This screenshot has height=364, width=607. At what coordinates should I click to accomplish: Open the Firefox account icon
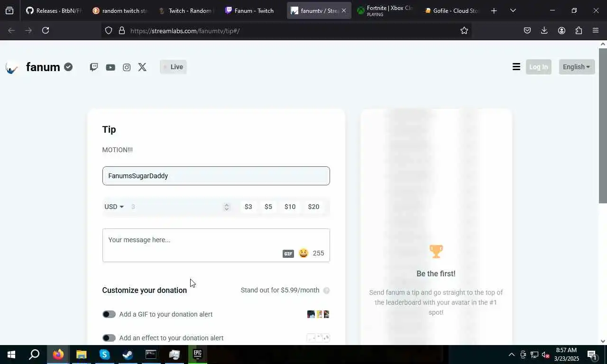tap(561, 30)
